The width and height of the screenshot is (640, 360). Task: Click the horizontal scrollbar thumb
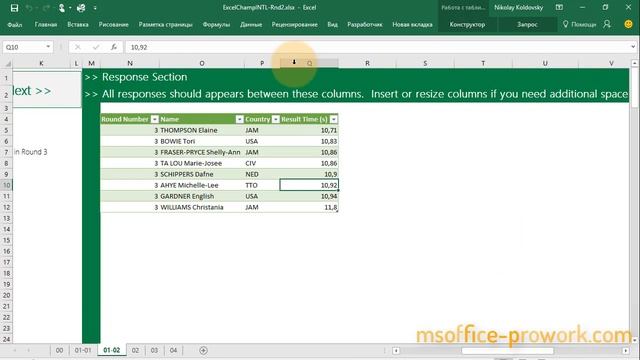pos(507,351)
